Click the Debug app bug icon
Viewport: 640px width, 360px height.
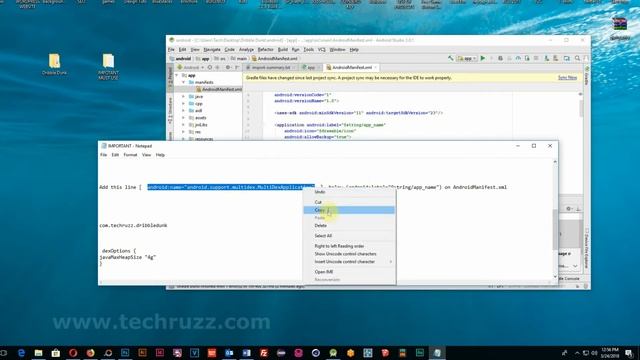[x=500, y=58]
